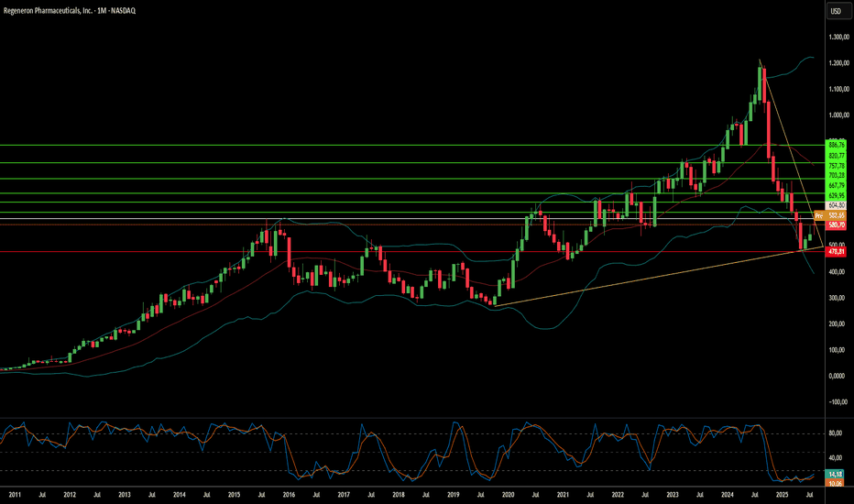Click 2020 on the time axis
Screen dimensions: 854x504
point(509,495)
